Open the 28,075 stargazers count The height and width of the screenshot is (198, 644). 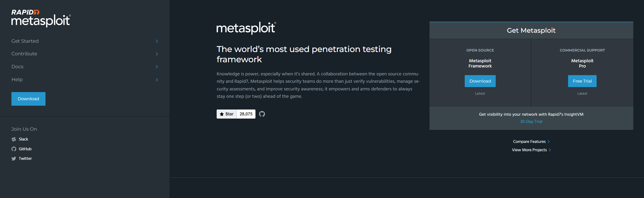pyautogui.click(x=246, y=114)
